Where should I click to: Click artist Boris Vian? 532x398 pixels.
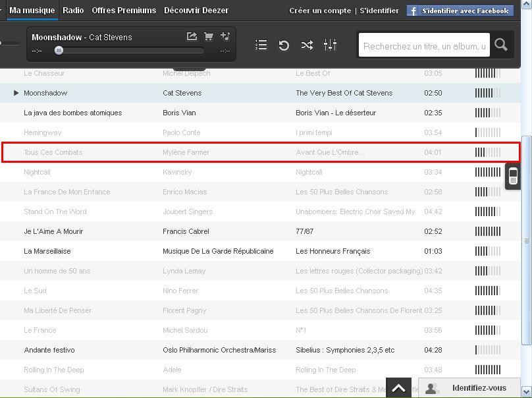[179, 113]
